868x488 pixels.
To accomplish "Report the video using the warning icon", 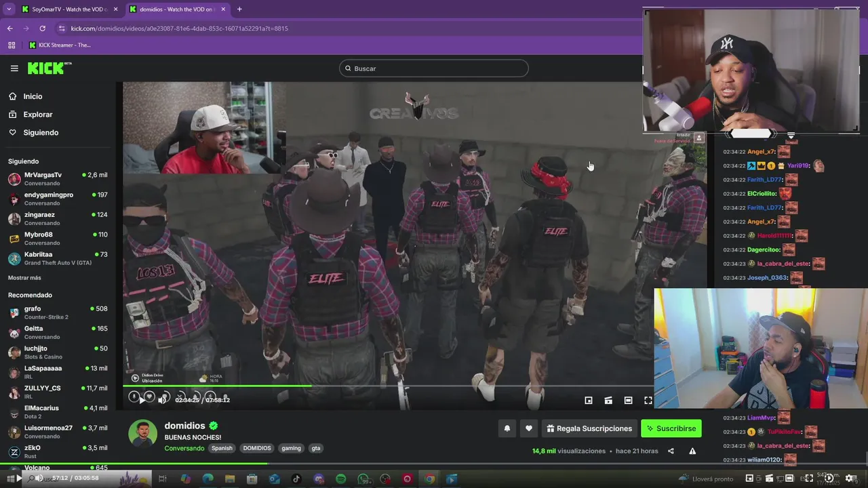I will click(x=692, y=451).
